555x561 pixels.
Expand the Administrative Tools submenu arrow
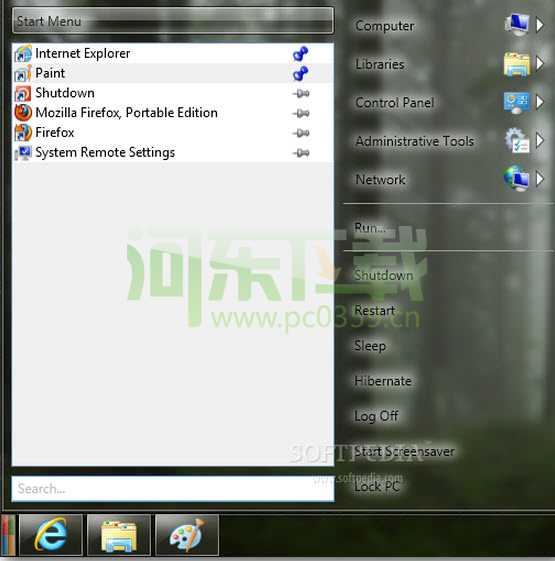[x=540, y=140]
